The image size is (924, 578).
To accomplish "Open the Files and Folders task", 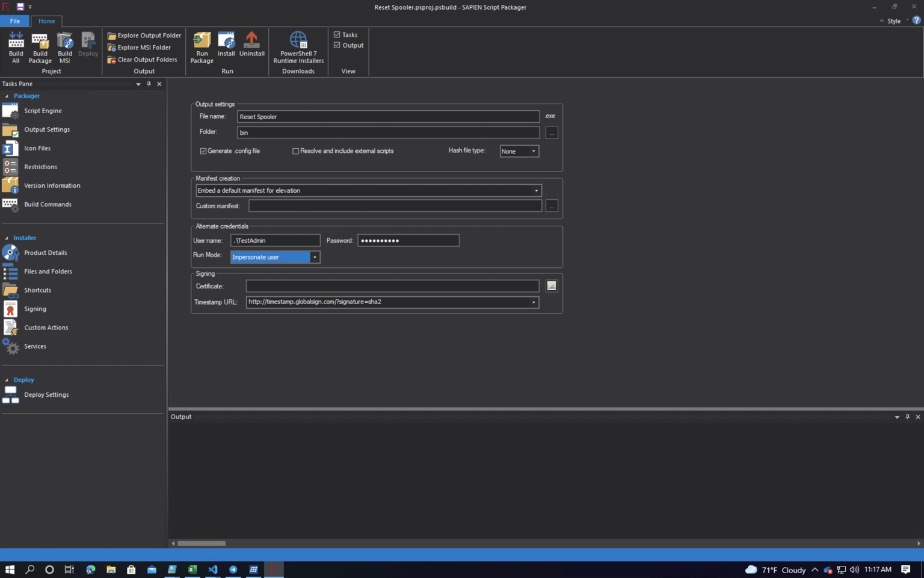I will [48, 272].
